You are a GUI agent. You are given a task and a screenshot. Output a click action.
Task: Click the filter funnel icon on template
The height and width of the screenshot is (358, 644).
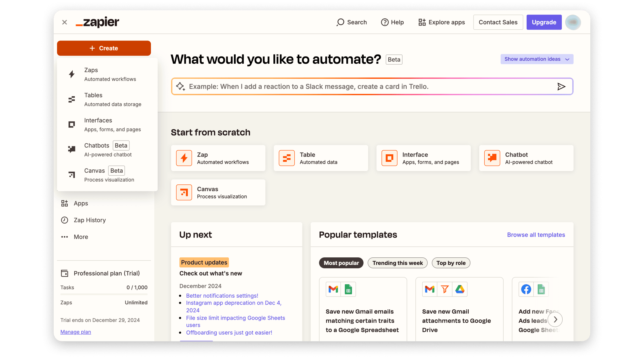[x=445, y=289]
